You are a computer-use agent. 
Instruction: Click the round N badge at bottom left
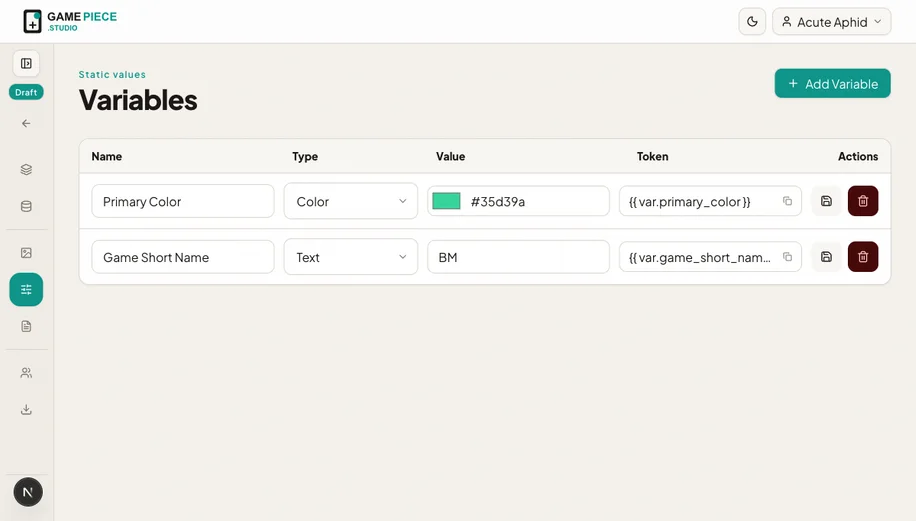coord(28,492)
